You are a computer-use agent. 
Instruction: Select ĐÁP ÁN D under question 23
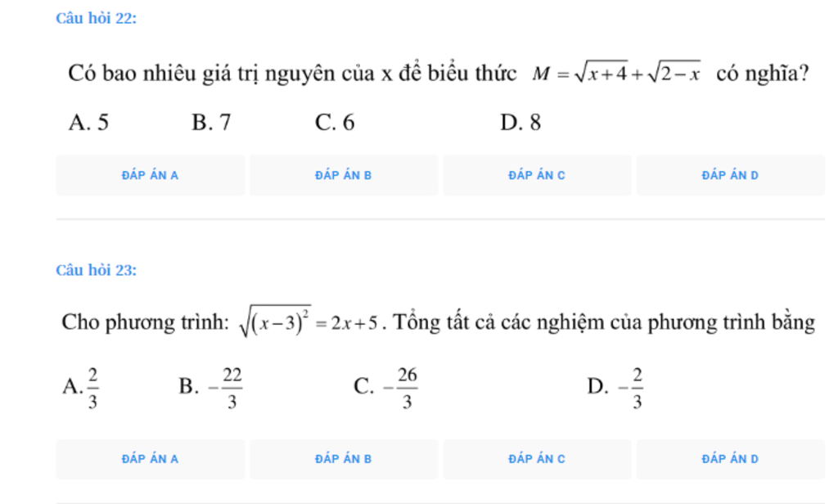point(730,459)
